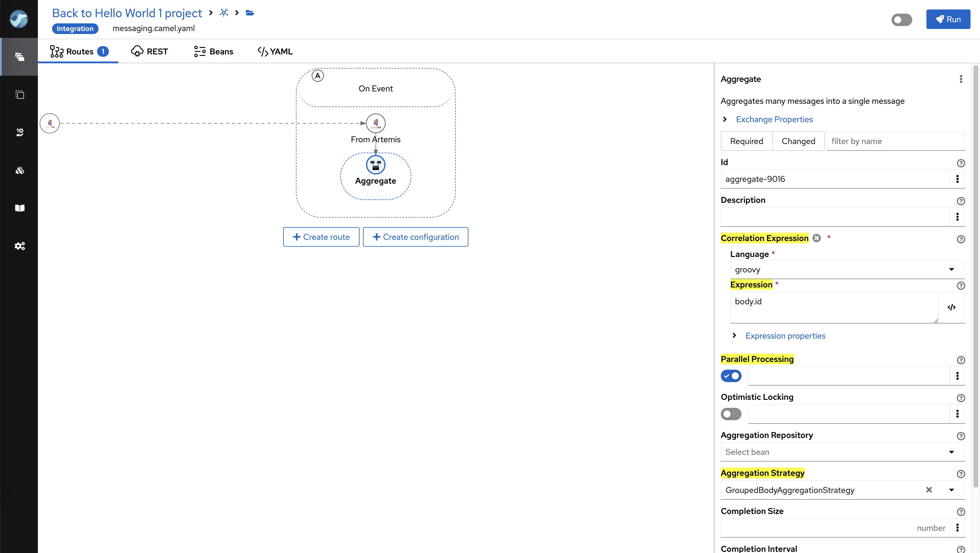This screenshot has width=980, height=553.
Task: Enable the Optimistic Locking switch
Action: pos(731,414)
